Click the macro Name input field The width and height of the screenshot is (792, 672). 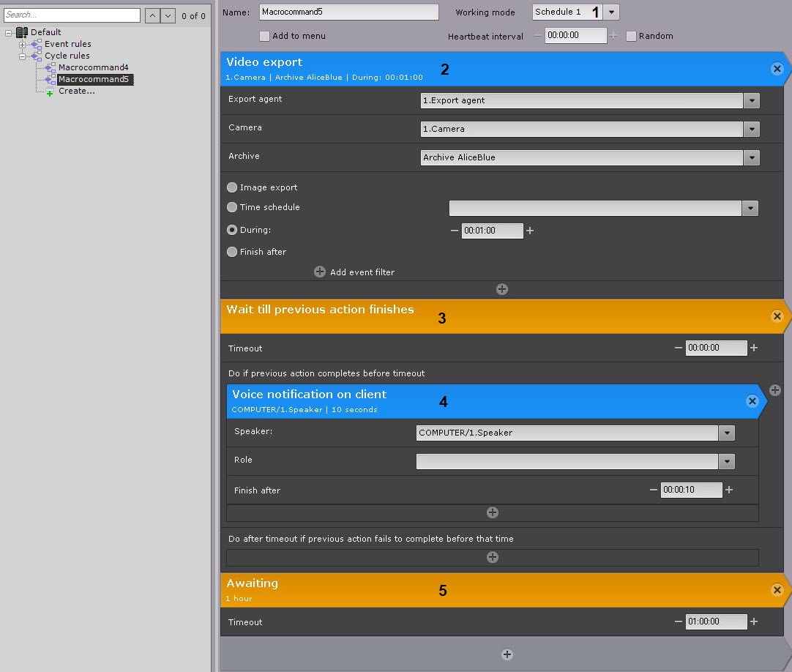348,12
